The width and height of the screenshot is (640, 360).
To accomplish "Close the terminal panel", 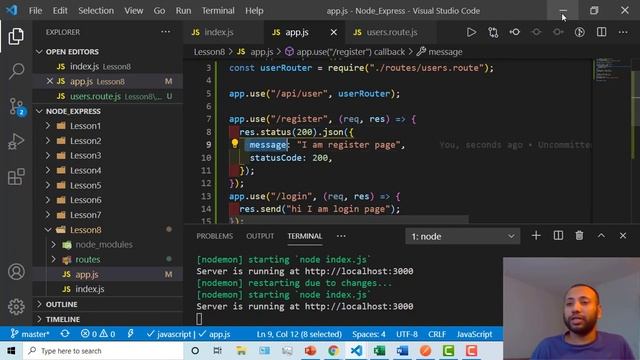I will coord(623,236).
